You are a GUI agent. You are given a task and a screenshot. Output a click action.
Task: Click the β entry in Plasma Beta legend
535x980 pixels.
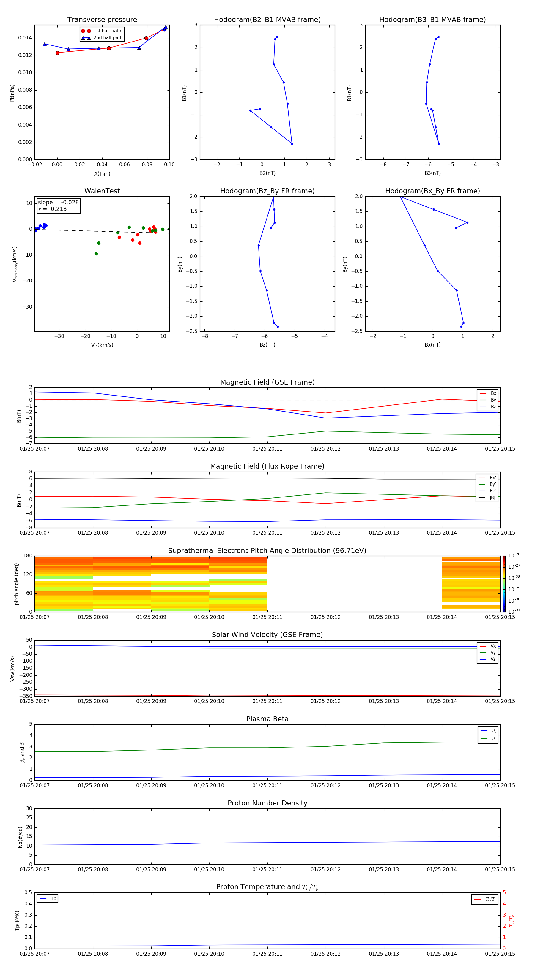488,739
